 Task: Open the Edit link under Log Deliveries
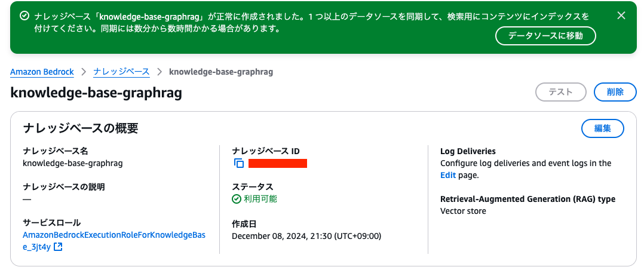pos(447,176)
